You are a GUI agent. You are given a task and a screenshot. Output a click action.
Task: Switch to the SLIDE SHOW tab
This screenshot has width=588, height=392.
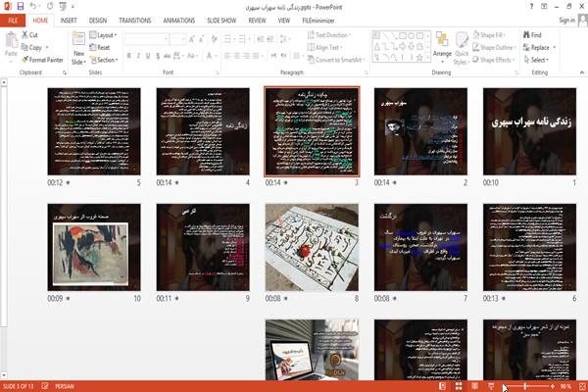point(221,21)
